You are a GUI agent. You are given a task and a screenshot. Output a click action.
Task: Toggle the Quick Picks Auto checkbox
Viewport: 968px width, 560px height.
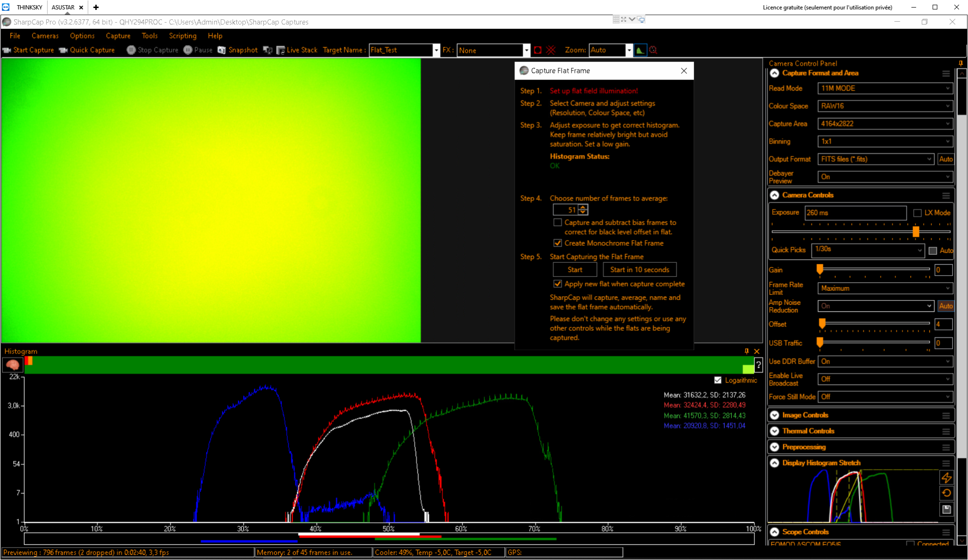(933, 251)
